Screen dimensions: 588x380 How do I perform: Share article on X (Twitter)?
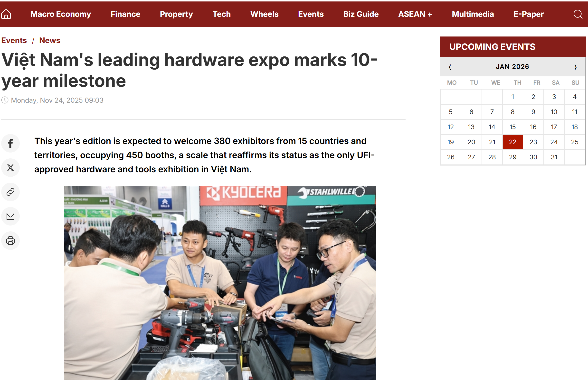pos(10,168)
